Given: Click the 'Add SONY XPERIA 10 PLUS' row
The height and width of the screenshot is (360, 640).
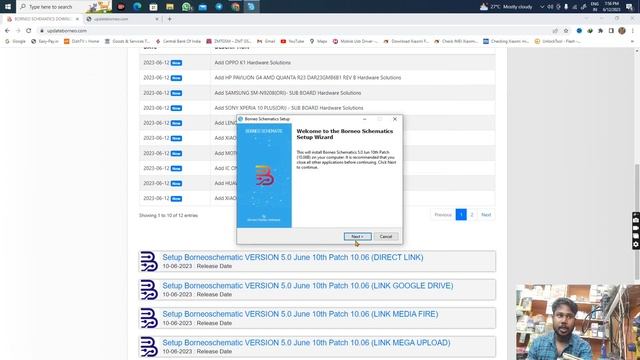Looking at the screenshot, I should click(317, 108).
